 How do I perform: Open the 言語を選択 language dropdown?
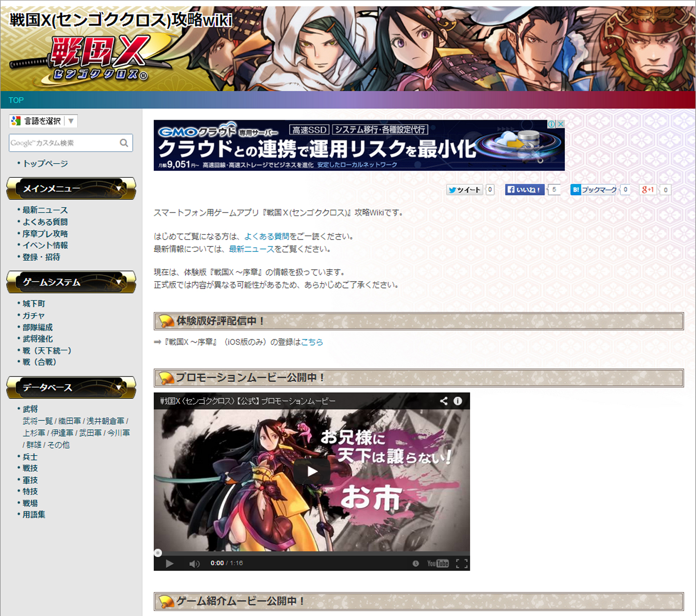coord(43,121)
